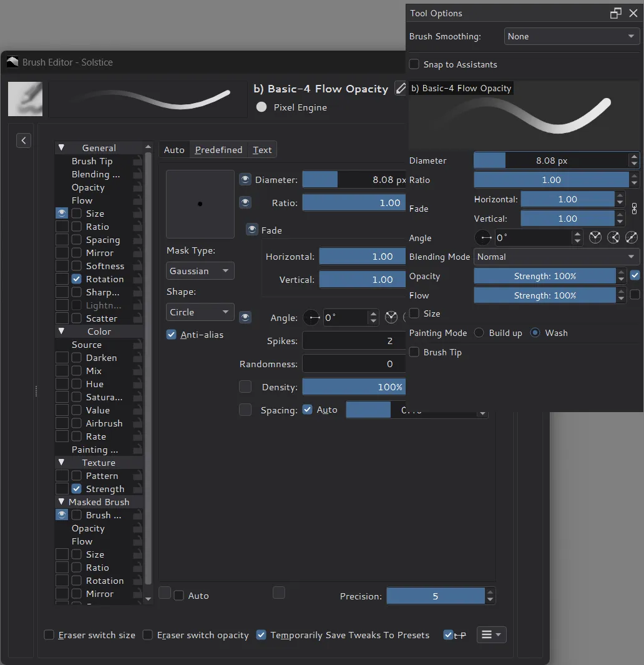Click the angle dial in Tool Options
Viewport: 644px width, 665px height.
pos(484,237)
